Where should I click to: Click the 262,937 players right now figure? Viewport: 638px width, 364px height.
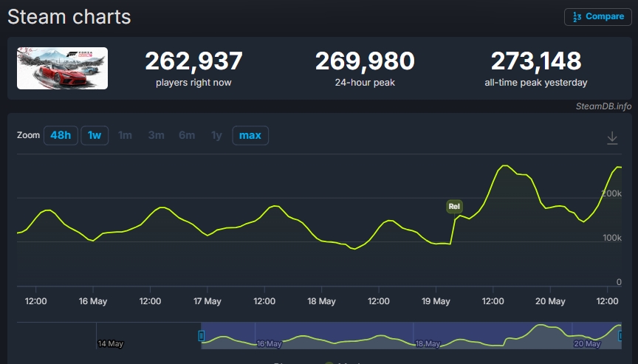coord(193,61)
